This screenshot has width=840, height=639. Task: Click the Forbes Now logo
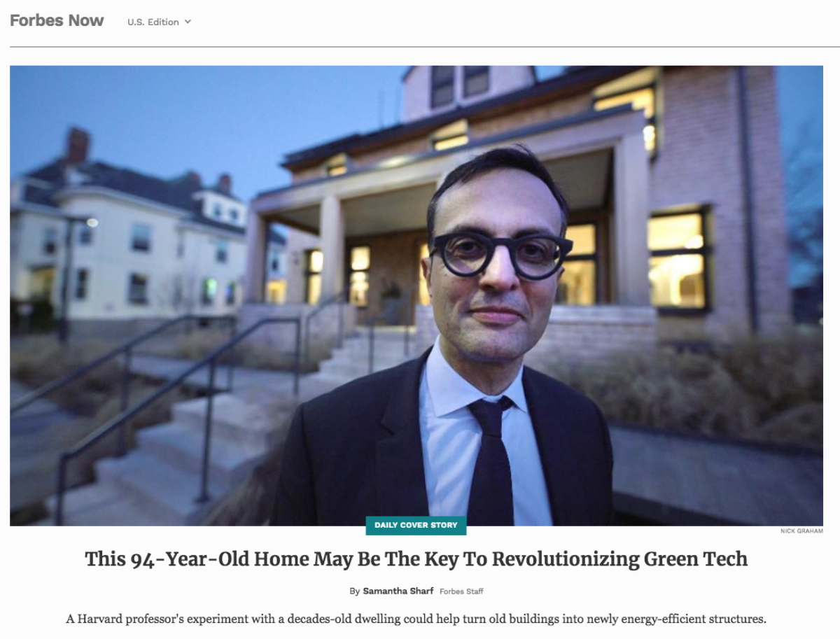pos(57,21)
